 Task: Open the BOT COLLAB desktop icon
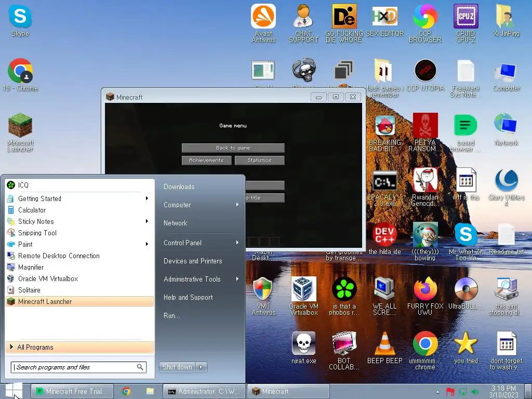point(344,351)
